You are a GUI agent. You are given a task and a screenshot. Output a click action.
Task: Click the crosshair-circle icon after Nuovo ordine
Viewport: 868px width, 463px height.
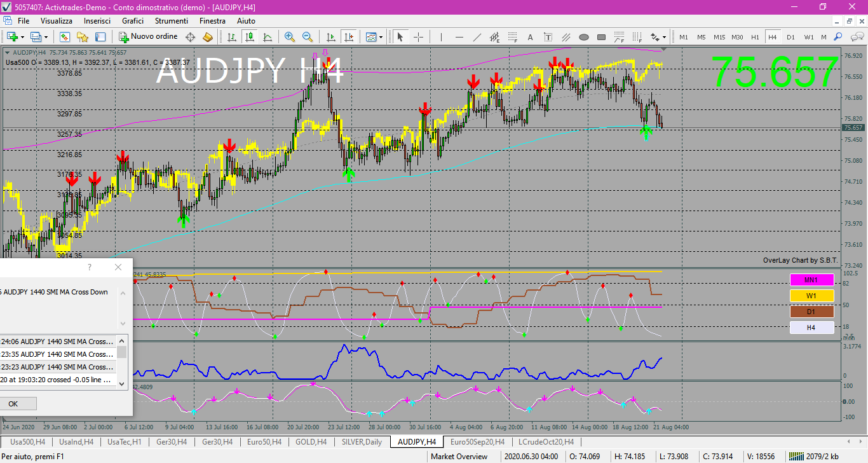pyautogui.click(x=190, y=37)
